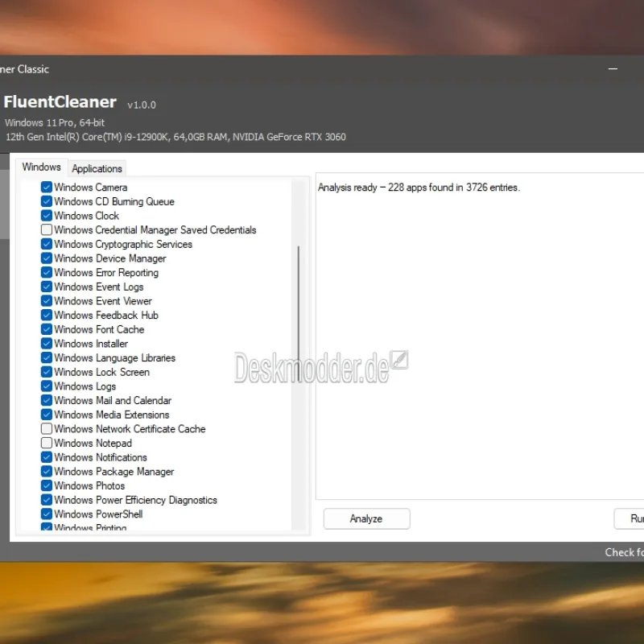The image size is (644, 644).
Task: Uncheck Windows Error Reporting
Action: tap(47, 272)
